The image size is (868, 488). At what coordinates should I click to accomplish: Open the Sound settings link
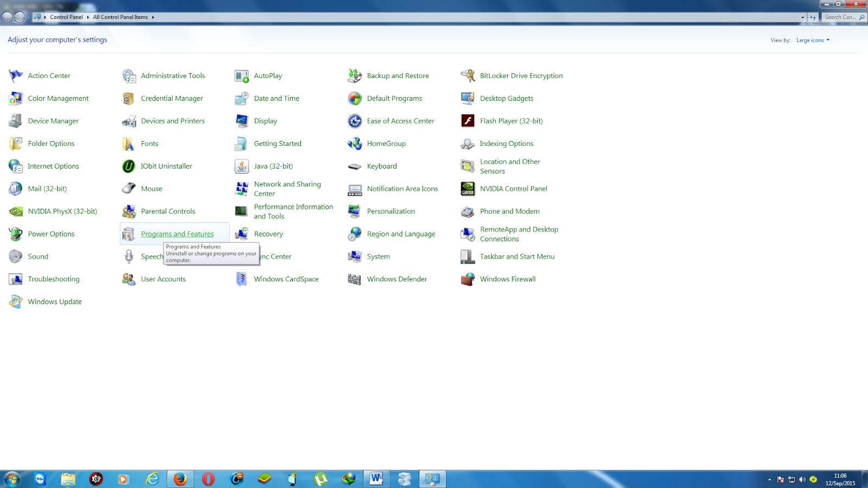click(x=38, y=256)
